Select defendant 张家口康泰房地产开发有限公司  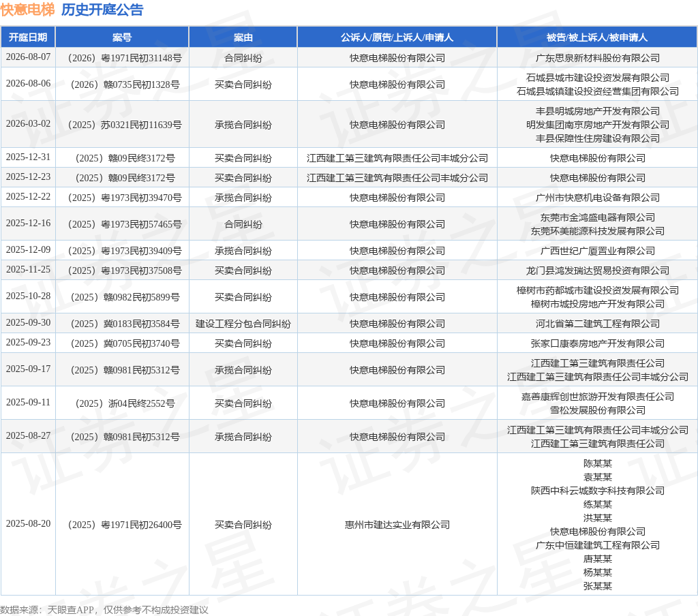tap(597, 343)
